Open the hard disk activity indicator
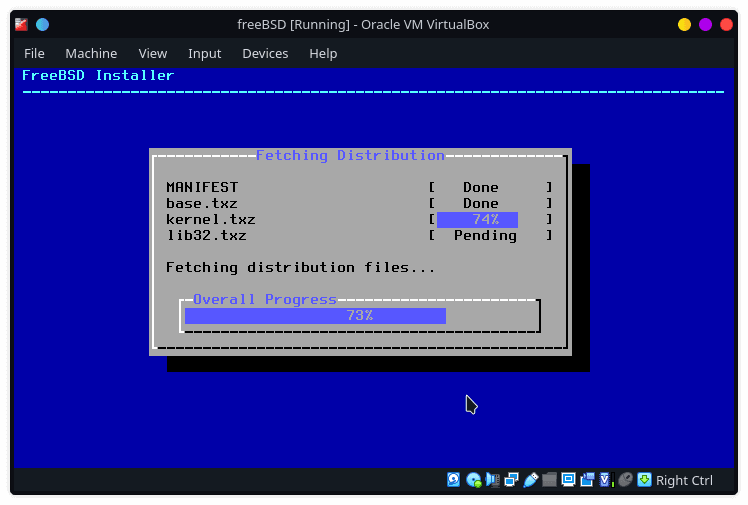 point(453,479)
